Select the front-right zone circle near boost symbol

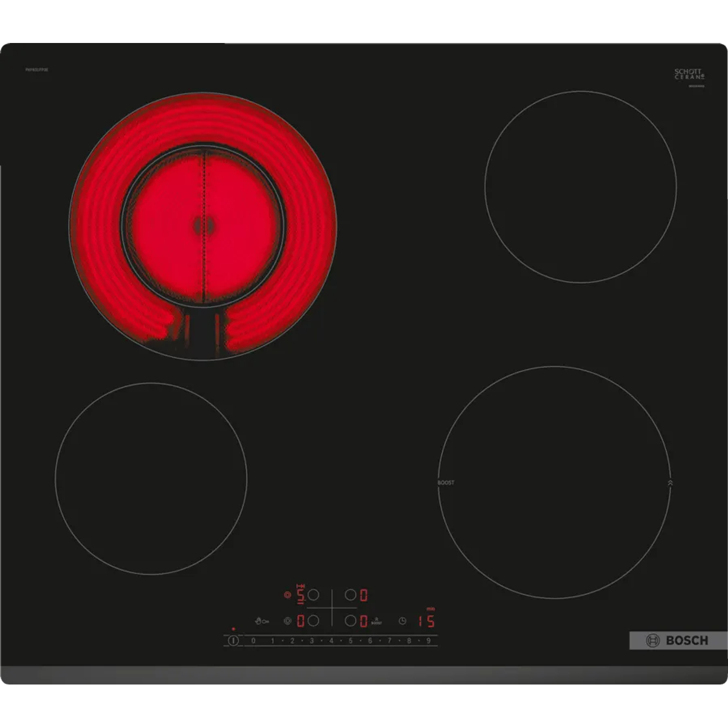pyautogui.click(x=351, y=621)
